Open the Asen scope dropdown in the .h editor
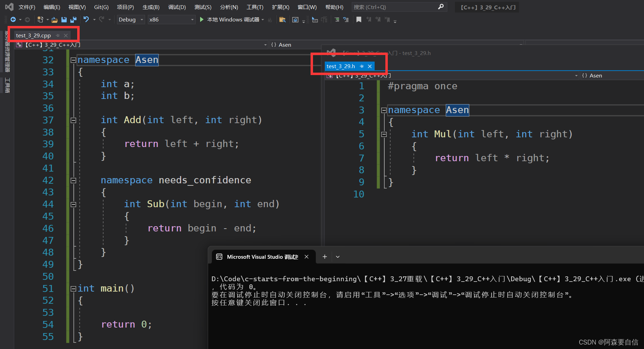Image resolution: width=644 pixels, height=349 pixels. point(612,75)
